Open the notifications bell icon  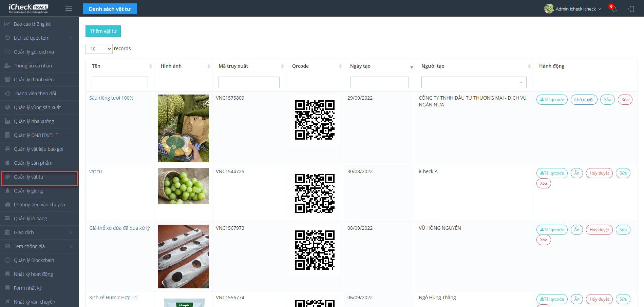coord(614,9)
